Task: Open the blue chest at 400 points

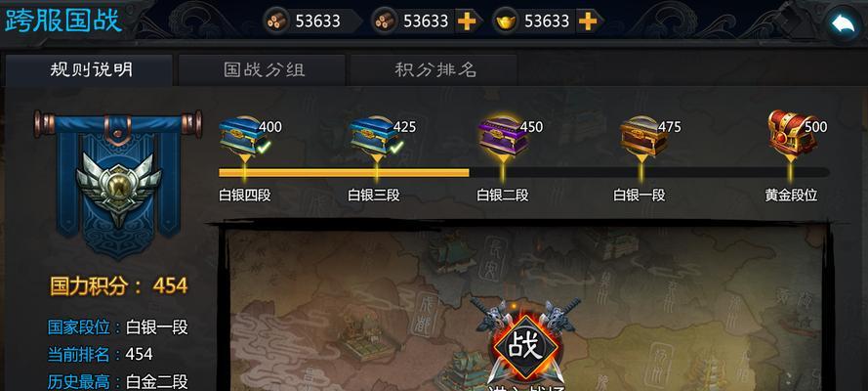Action: pos(242,135)
